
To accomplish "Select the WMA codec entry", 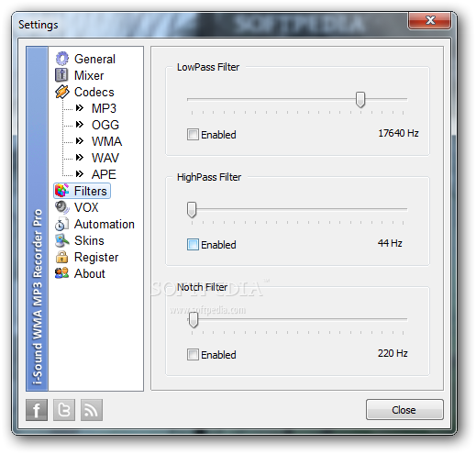I will click(107, 141).
